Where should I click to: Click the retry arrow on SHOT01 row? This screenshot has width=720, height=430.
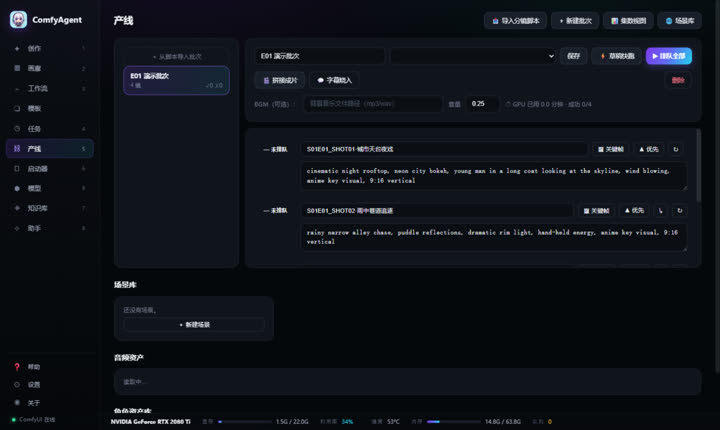click(675, 149)
